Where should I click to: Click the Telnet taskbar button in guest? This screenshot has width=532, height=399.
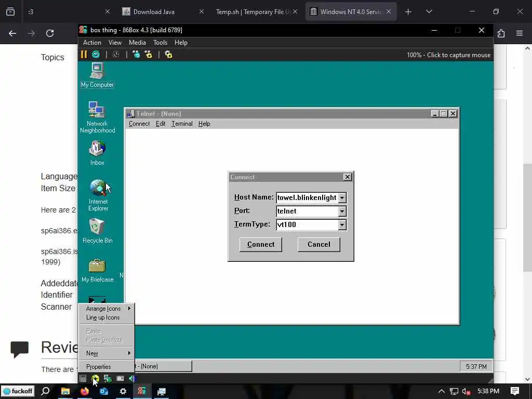coord(163,366)
